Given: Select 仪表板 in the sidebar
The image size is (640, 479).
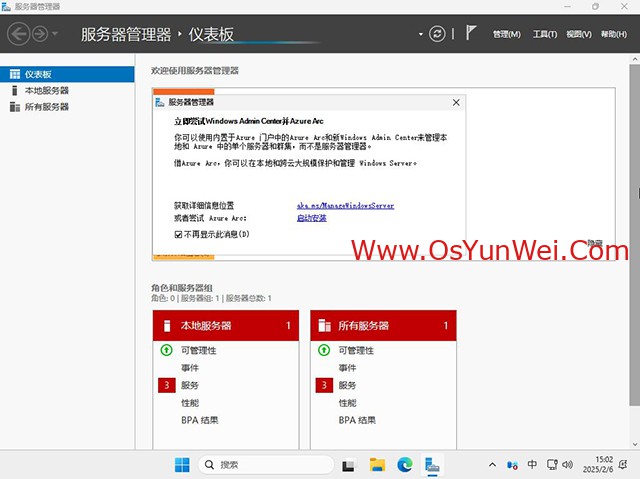Looking at the screenshot, I should tap(67, 74).
